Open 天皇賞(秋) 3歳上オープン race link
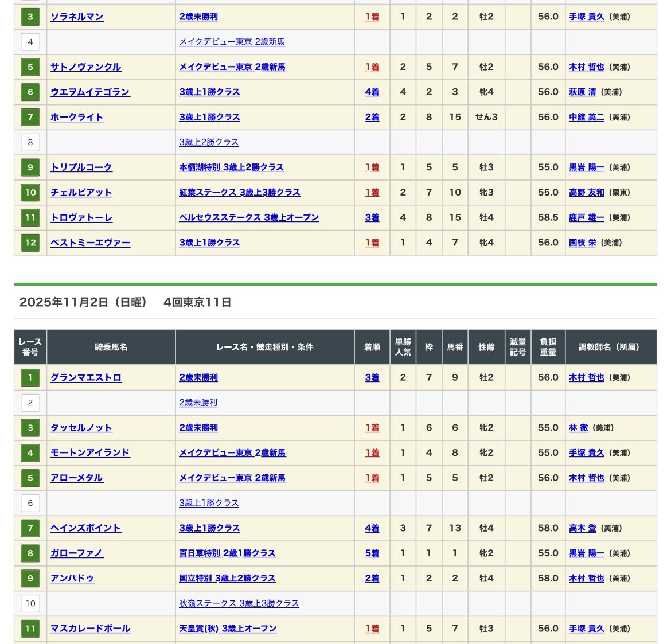Screen dimensions: 671x644 point(228,629)
